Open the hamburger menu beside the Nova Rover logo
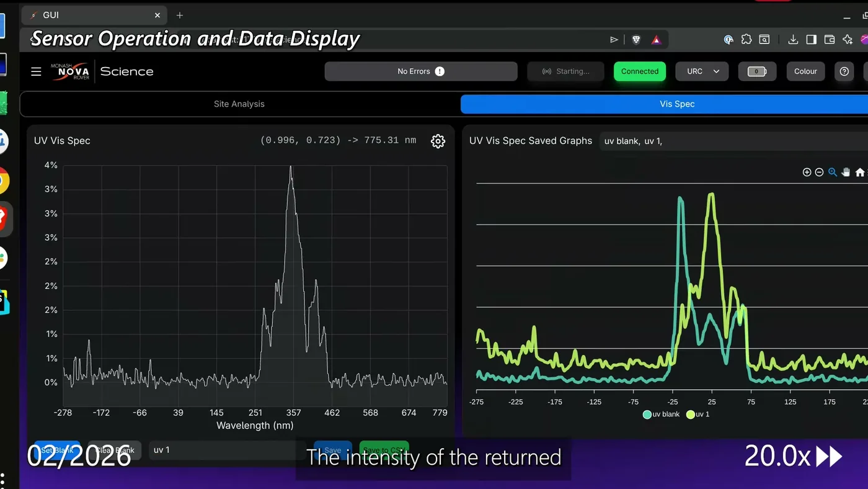Viewport: 868px width, 489px height. [36, 71]
